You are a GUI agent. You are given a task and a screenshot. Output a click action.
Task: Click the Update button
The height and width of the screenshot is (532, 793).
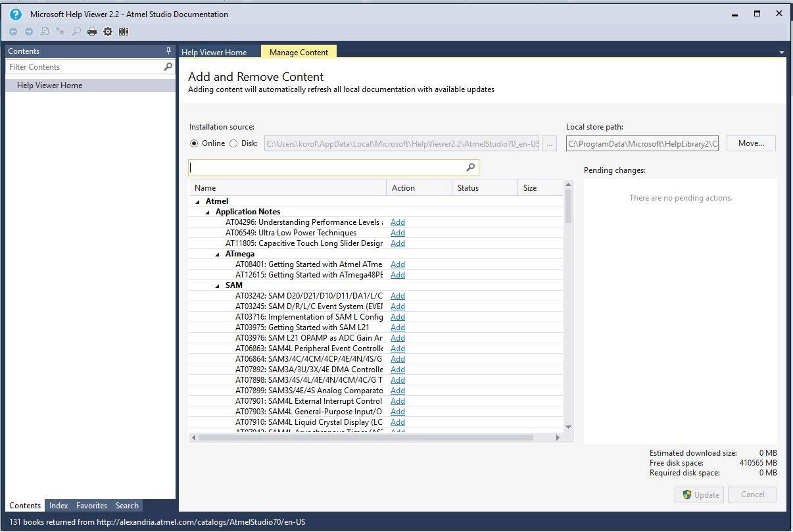(x=699, y=495)
